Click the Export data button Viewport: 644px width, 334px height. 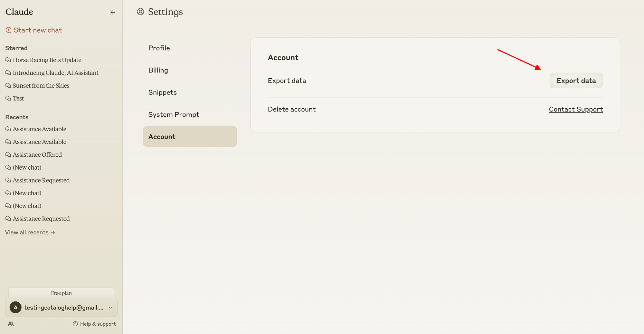pos(576,81)
